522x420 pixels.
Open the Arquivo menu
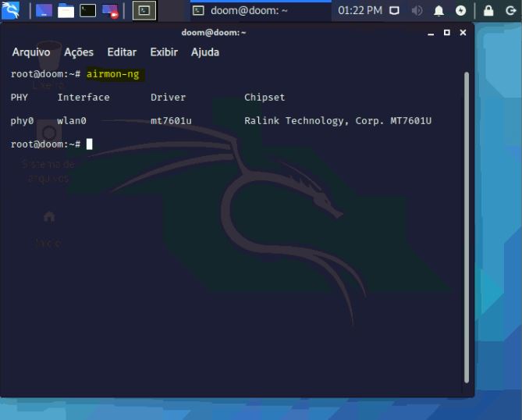(x=31, y=52)
